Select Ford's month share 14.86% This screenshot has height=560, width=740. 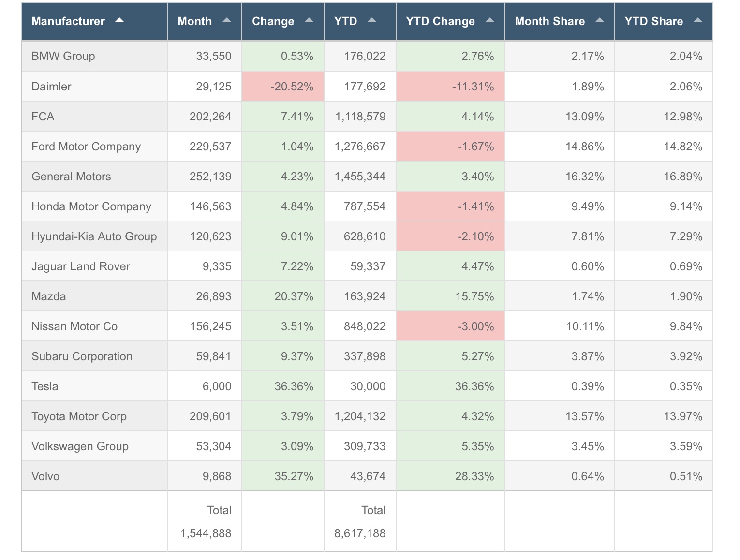[x=585, y=147]
